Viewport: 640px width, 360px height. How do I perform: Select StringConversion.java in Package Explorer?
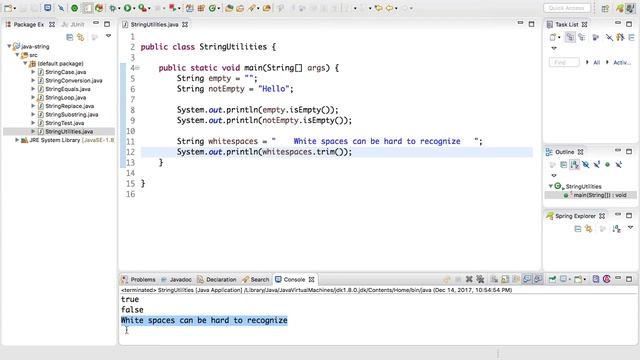point(73,80)
